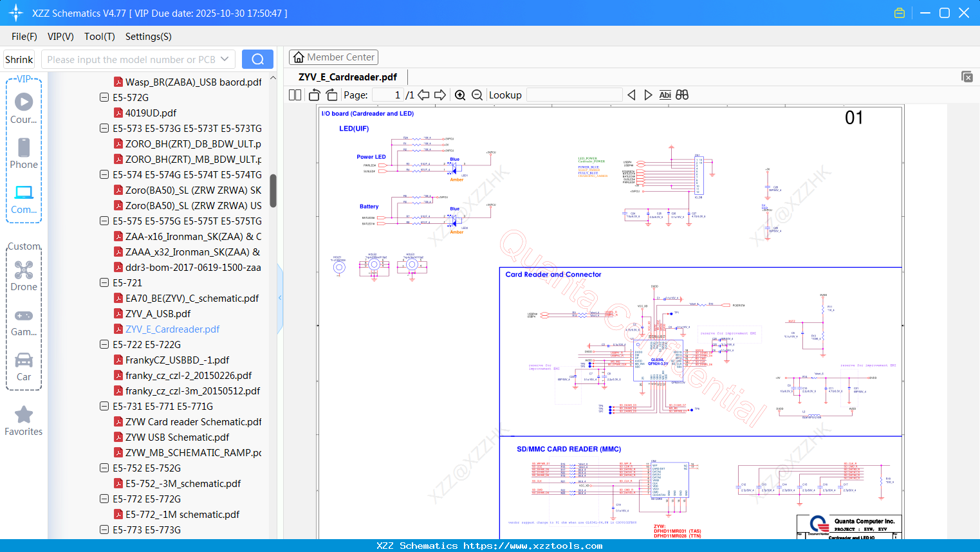Rotate the page counterclockwise
980x552 pixels.
click(314, 95)
